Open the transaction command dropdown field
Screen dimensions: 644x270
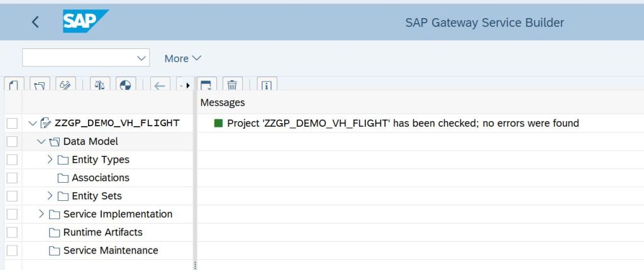tap(86, 58)
